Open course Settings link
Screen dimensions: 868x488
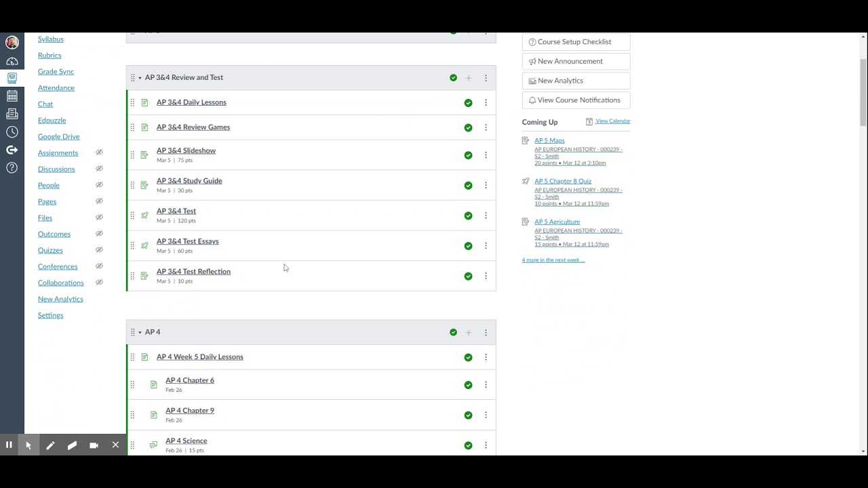[x=50, y=316]
